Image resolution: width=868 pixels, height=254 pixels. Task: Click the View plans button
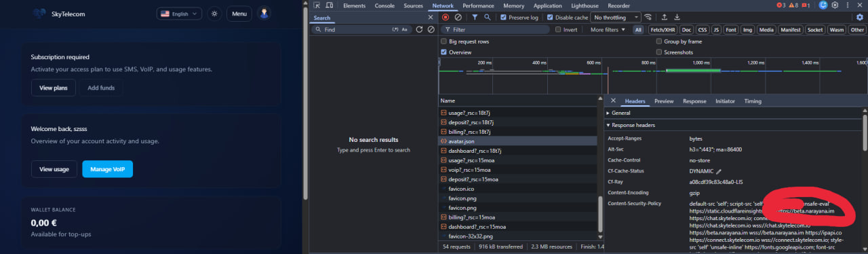[54, 88]
